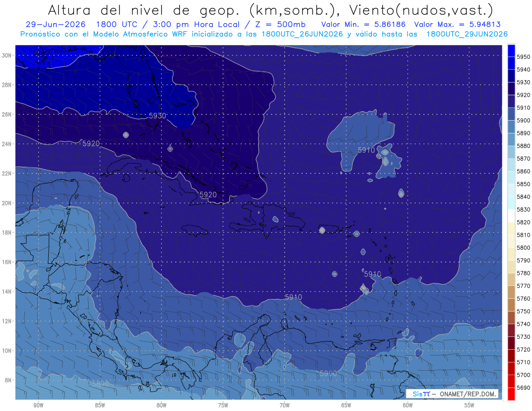Click the '18N' latitude axis label
Viewport: 532px width, 411px height.
pyautogui.click(x=7, y=233)
